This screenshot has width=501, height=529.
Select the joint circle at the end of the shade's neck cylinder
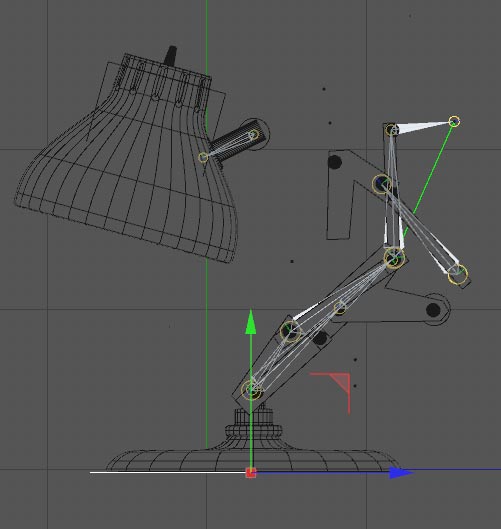click(254, 135)
